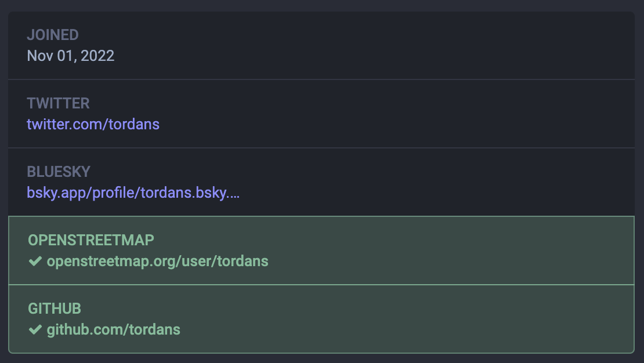The height and width of the screenshot is (363, 644).
Task: Click the word 'tordans' in the GitHub link
Action: coord(154,330)
